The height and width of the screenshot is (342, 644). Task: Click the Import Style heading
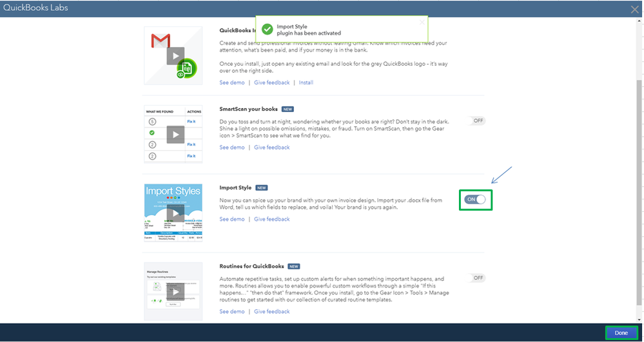pyautogui.click(x=235, y=187)
